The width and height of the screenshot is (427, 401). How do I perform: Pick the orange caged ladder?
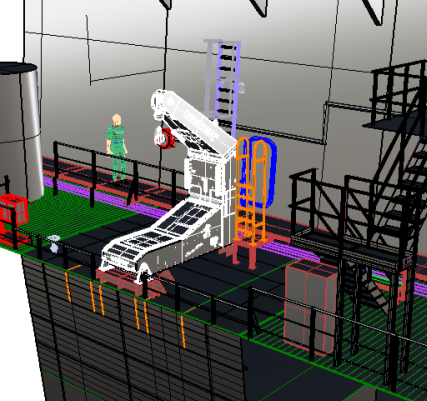click(251, 190)
